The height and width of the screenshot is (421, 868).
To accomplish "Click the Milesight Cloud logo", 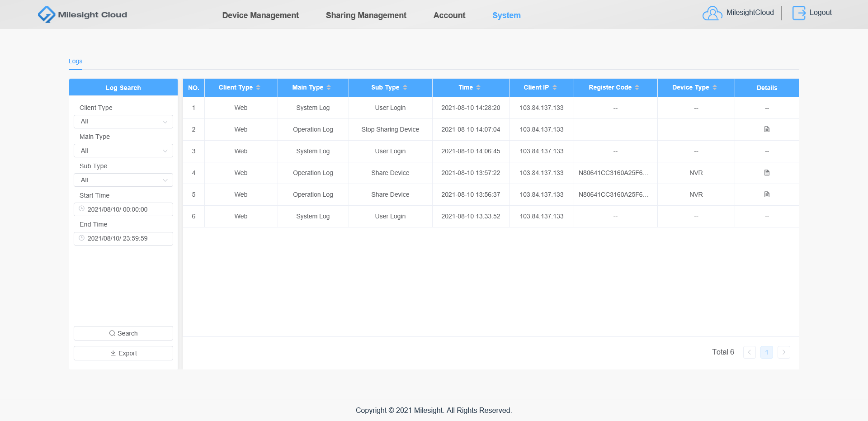I will (x=83, y=14).
